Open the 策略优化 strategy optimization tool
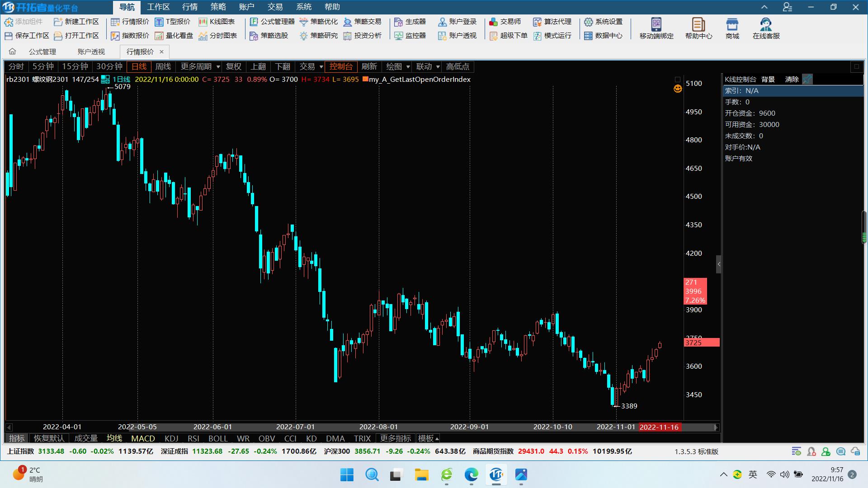868x488 pixels. coord(319,22)
